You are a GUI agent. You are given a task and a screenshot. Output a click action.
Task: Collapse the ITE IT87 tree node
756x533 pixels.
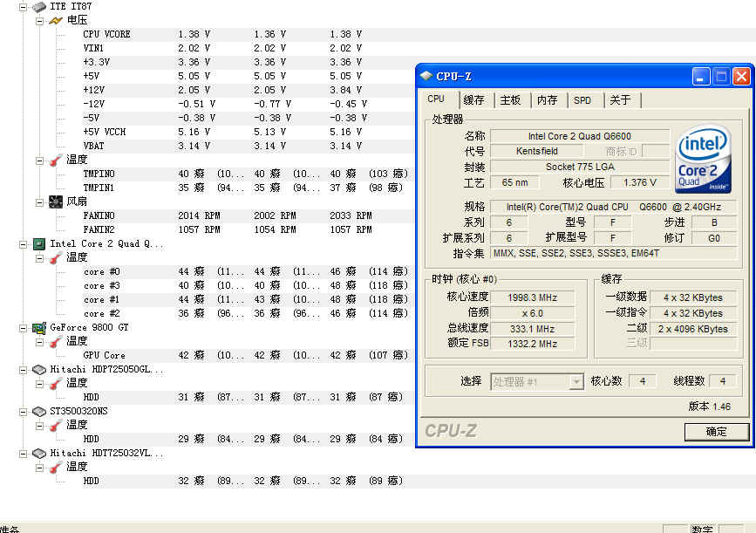point(23,7)
